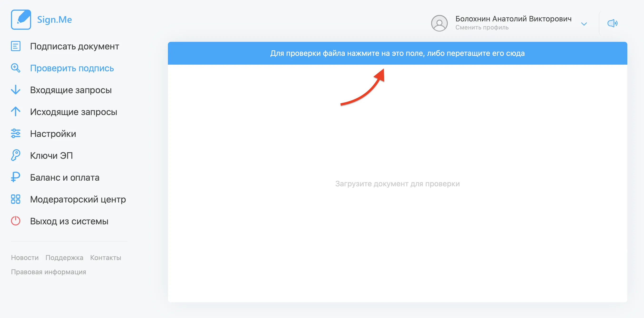Screen dimensions: 644x318
Task: Select Проверить подпись in sidebar
Action: [x=72, y=68]
